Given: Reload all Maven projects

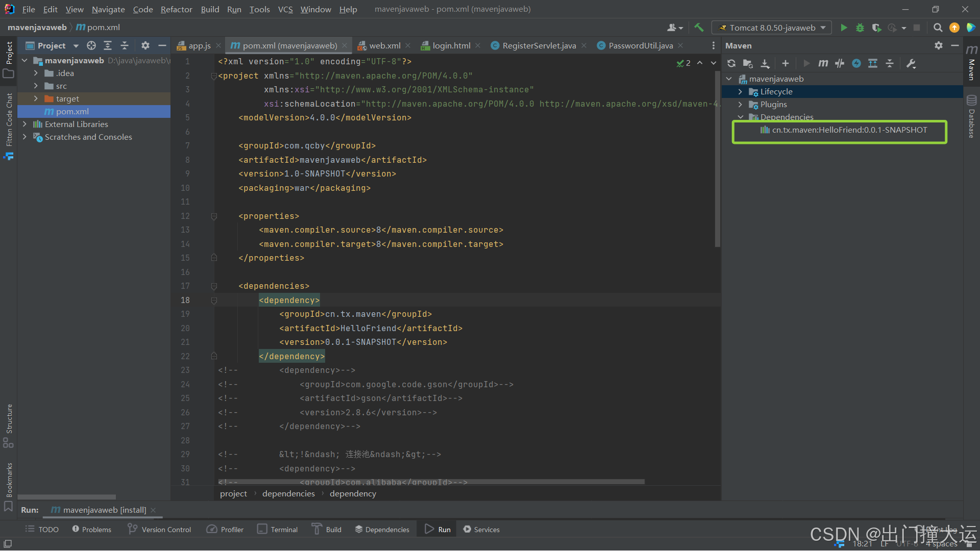Looking at the screenshot, I should click(731, 63).
